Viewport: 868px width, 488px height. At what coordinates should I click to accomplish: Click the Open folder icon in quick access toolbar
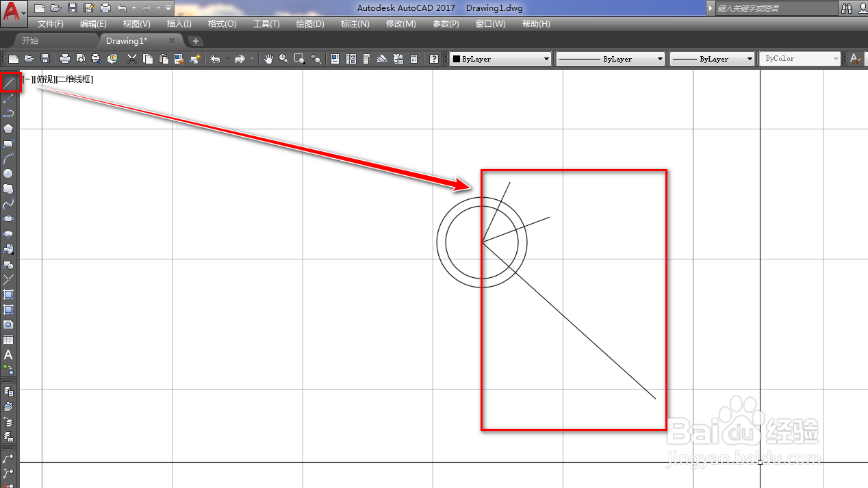pyautogui.click(x=56, y=8)
